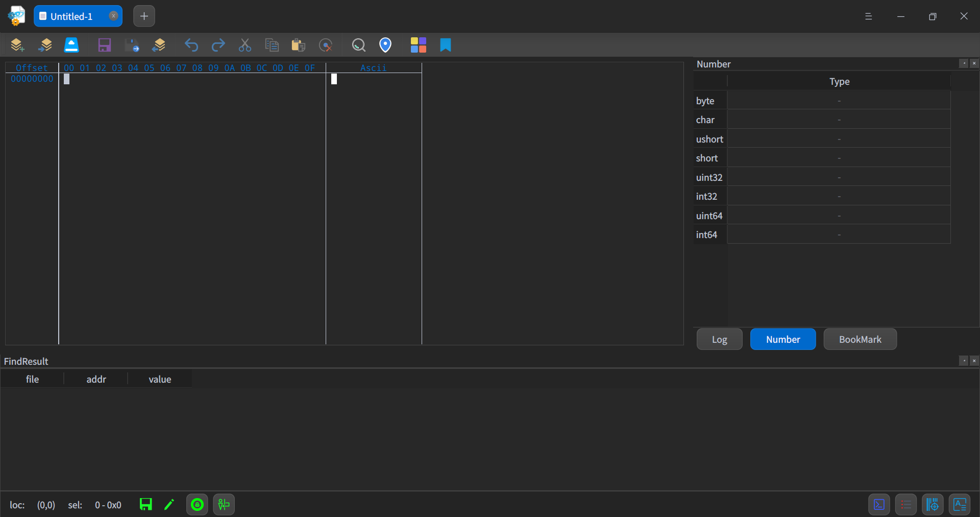The image size is (980, 517).
Task: Switch to the BookMark panel tab
Action: point(860,339)
